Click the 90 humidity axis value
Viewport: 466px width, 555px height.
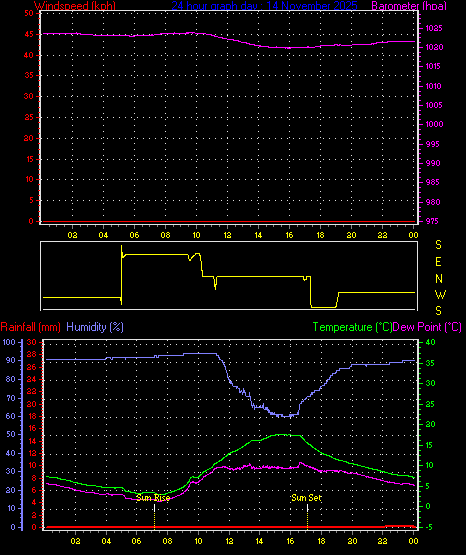[11, 360]
